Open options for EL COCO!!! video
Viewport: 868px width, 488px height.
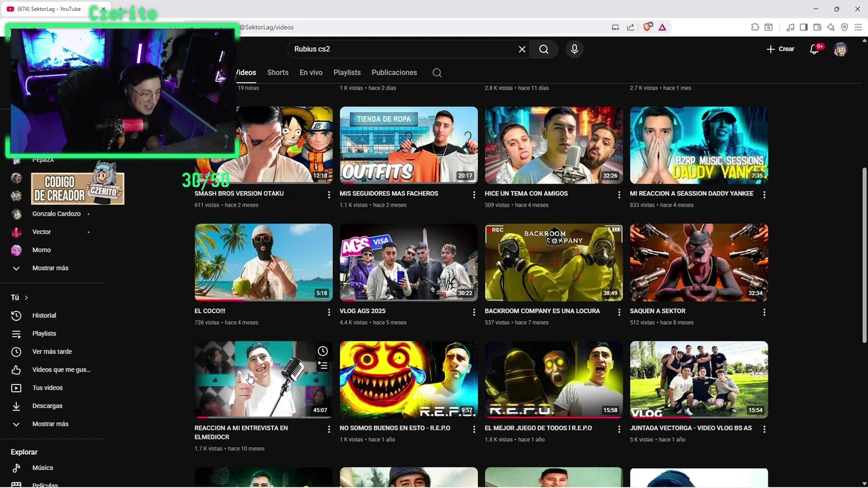pos(329,312)
